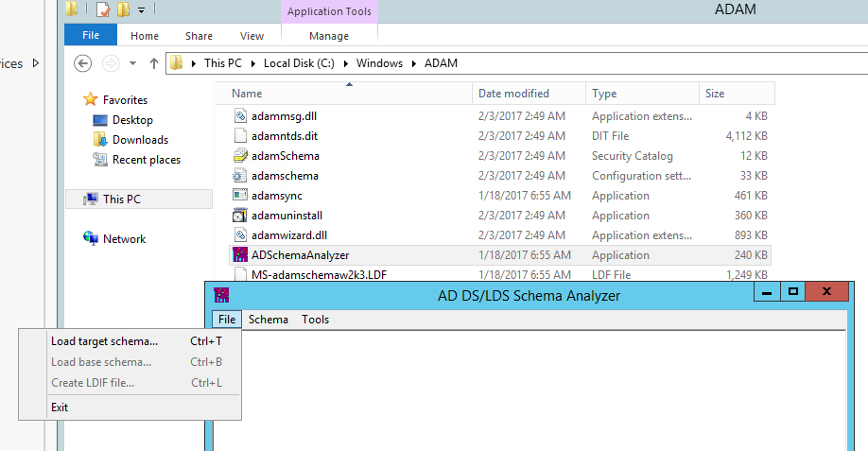Expand the recent locations dropdown arrow
Screen dimensions: 868x451
pos(131,63)
